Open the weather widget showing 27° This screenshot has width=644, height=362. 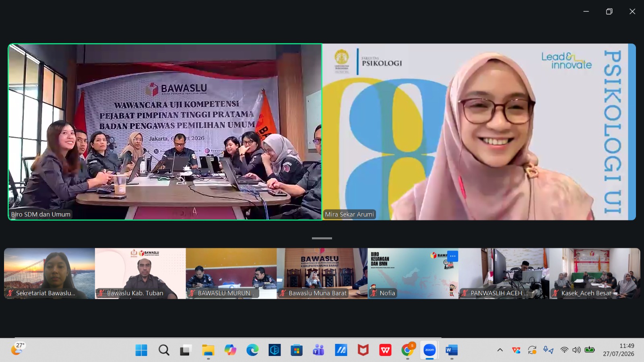[x=18, y=349]
